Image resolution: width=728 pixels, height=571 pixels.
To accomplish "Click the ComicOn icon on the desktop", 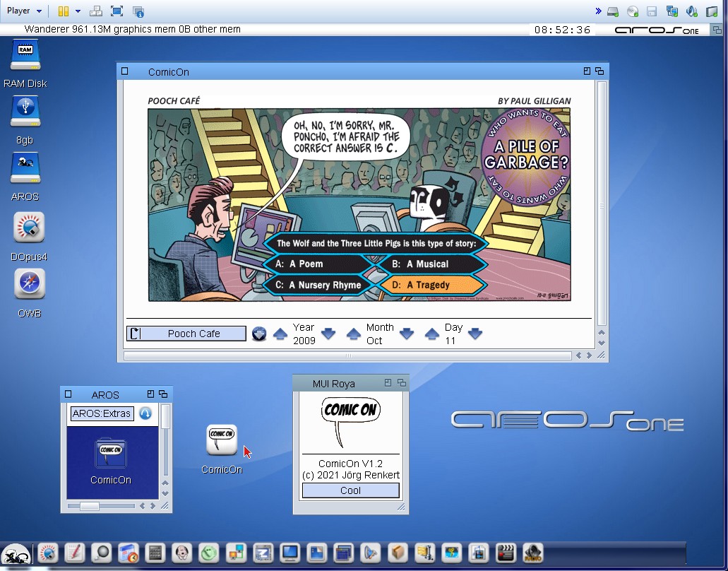I will 222,440.
